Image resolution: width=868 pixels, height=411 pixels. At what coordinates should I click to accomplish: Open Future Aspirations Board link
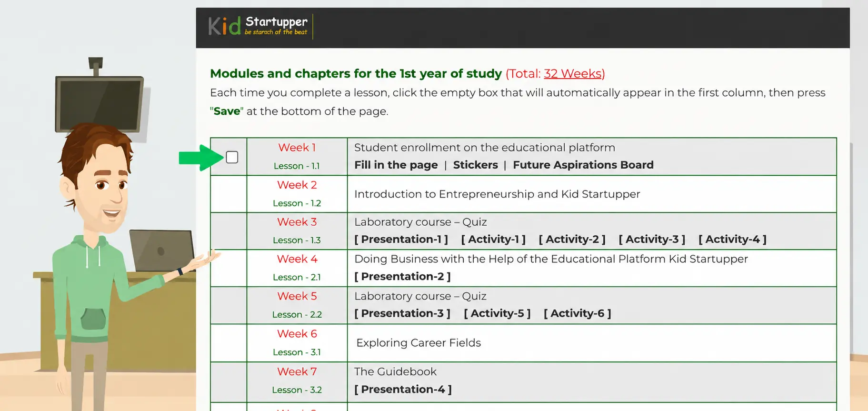[583, 165]
